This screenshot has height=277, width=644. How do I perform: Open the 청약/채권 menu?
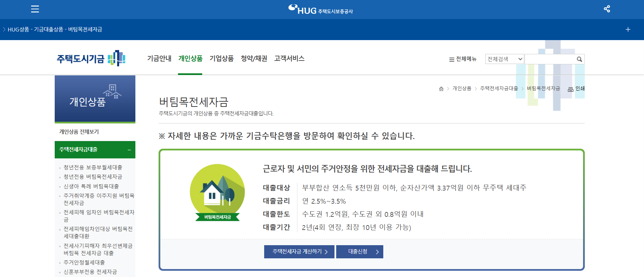pos(254,58)
